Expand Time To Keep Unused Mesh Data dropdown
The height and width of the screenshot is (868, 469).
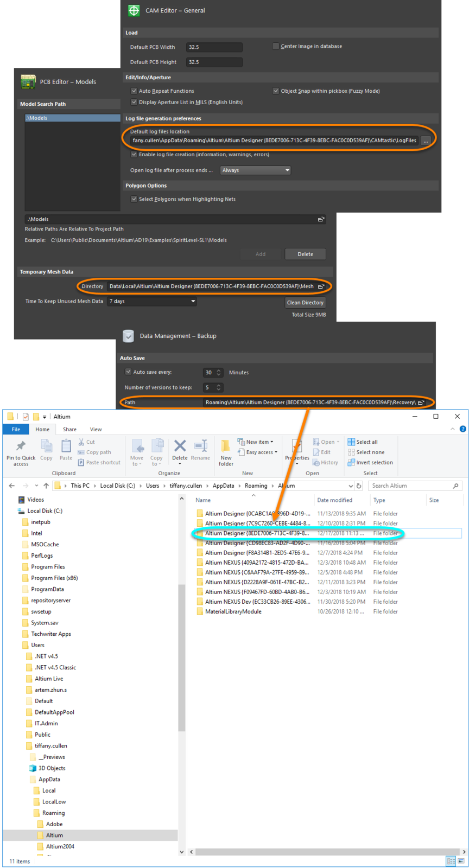click(152, 302)
